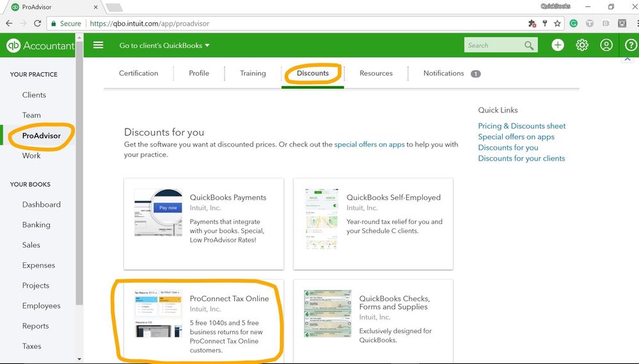Open Taxes in the sidebar

[x=31, y=346]
